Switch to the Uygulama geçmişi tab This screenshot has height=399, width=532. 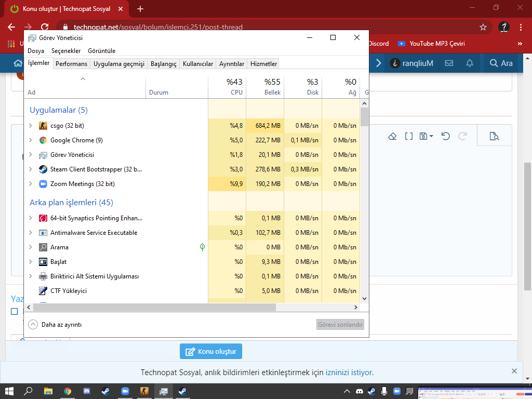(x=119, y=64)
